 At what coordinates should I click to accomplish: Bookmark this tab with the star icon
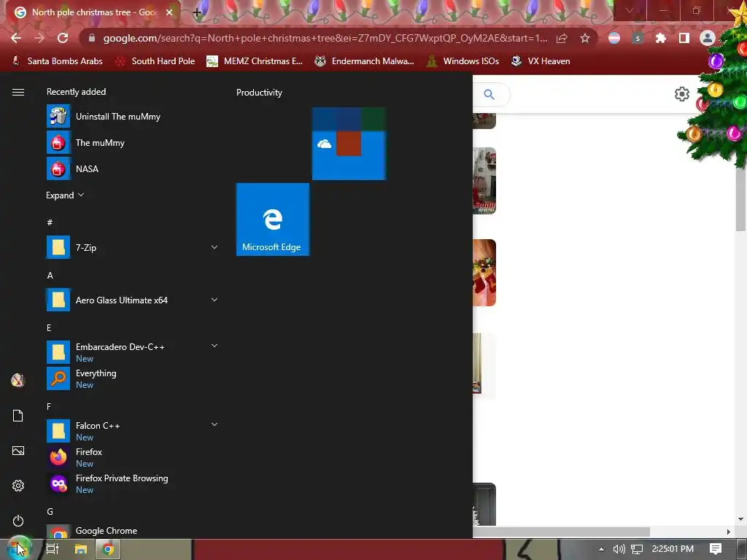(x=585, y=38)
